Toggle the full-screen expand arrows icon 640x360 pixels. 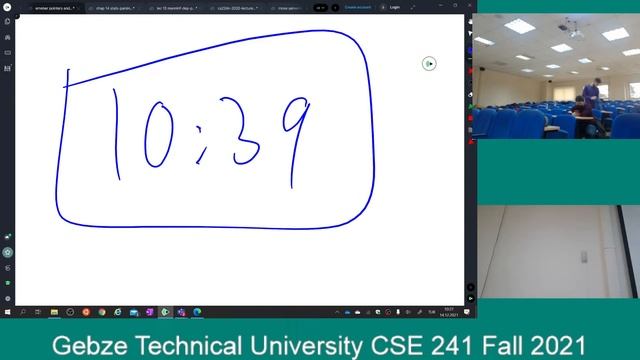(413, 7)
